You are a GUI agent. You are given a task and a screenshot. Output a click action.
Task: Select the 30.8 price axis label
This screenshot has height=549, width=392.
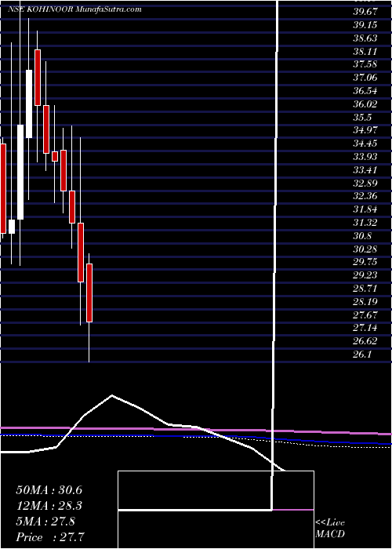pyautogui.click(x=362, y=236)
